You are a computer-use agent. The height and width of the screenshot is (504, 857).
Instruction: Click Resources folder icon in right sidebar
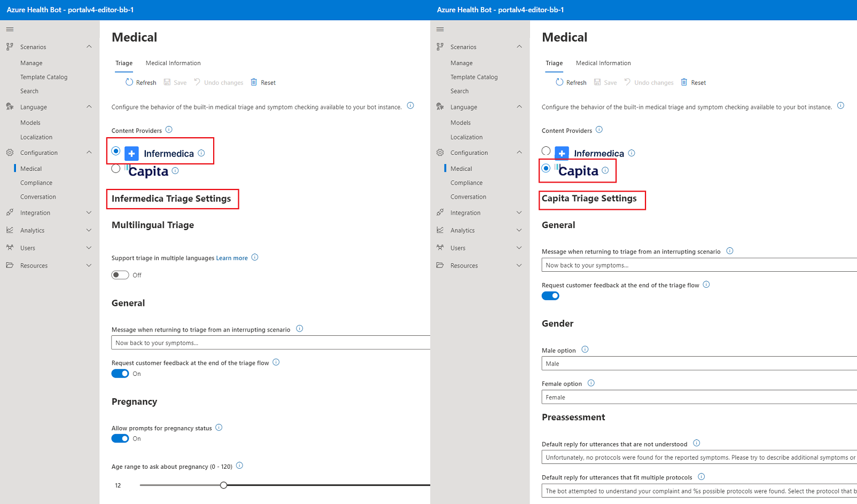[x=440, y=265]
